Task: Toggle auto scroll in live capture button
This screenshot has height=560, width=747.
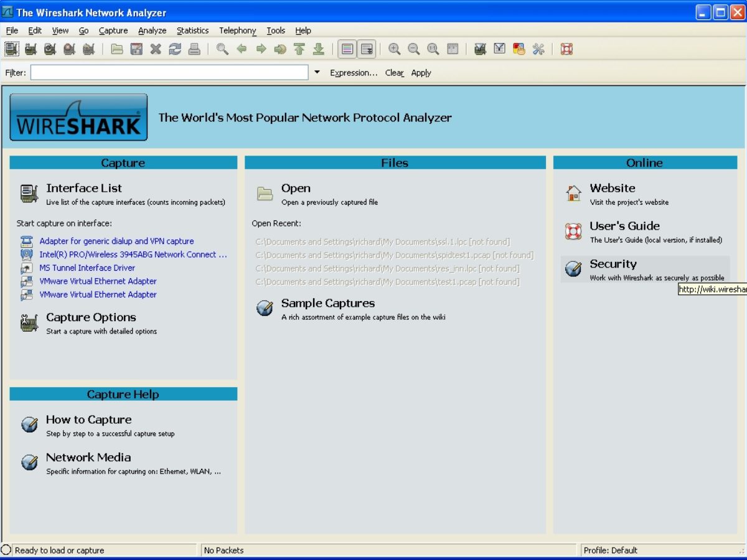Action: coord(367,49)
